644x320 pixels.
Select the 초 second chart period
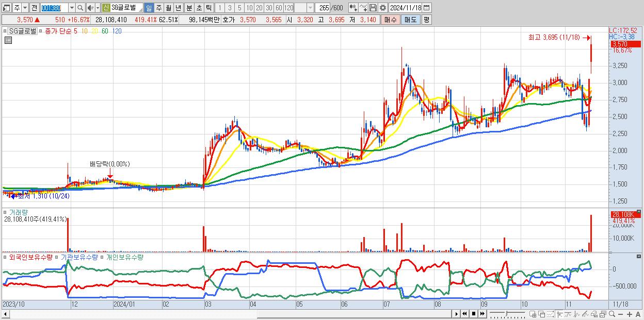click(x=199, y=8)
